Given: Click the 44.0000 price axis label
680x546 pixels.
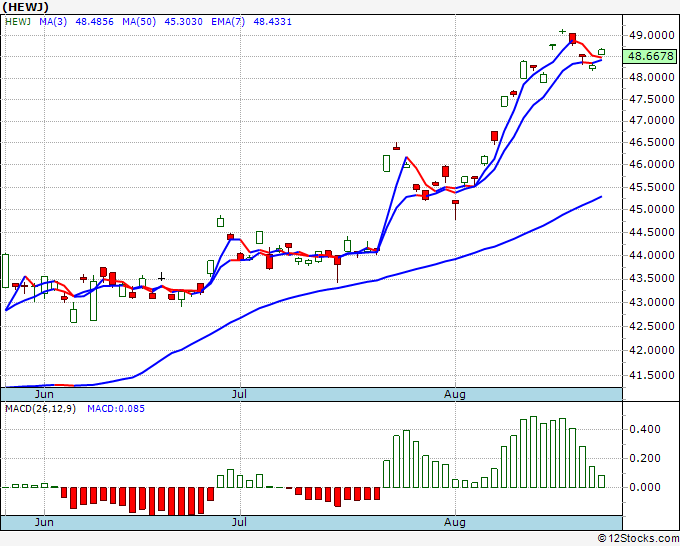Looking at the screenshot, I should (652, 255).
